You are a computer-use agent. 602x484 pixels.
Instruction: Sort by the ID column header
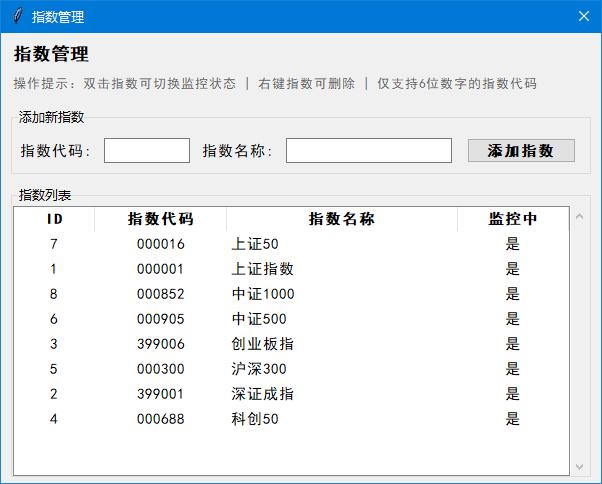tap(54, 219)
